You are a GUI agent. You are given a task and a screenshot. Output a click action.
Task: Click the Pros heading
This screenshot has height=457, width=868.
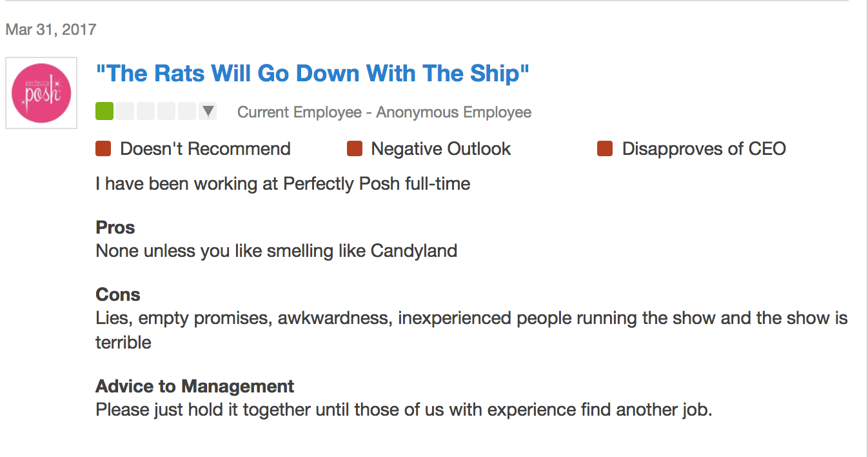(115, 227)
